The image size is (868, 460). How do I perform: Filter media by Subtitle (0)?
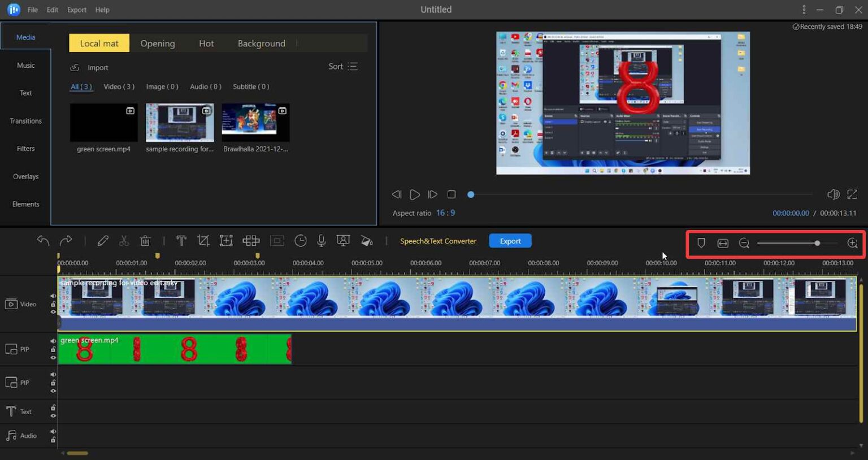[251, 86]
